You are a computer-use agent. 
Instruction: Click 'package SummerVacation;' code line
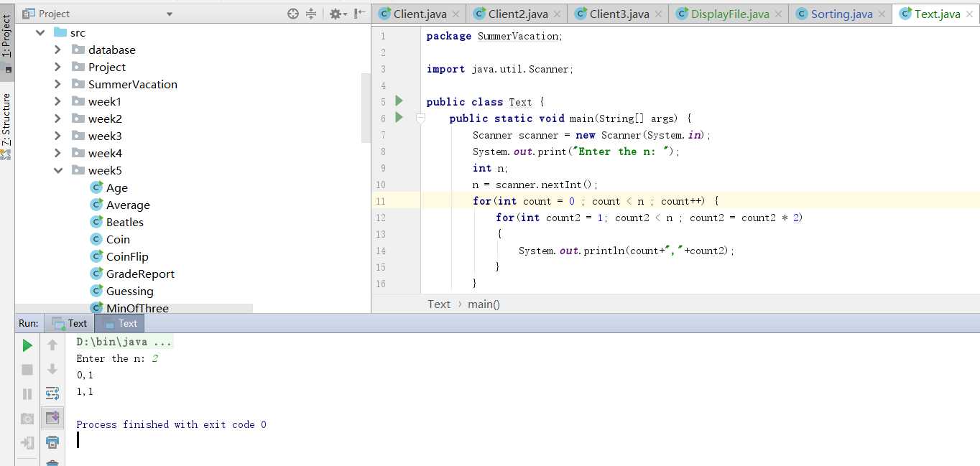495,36
